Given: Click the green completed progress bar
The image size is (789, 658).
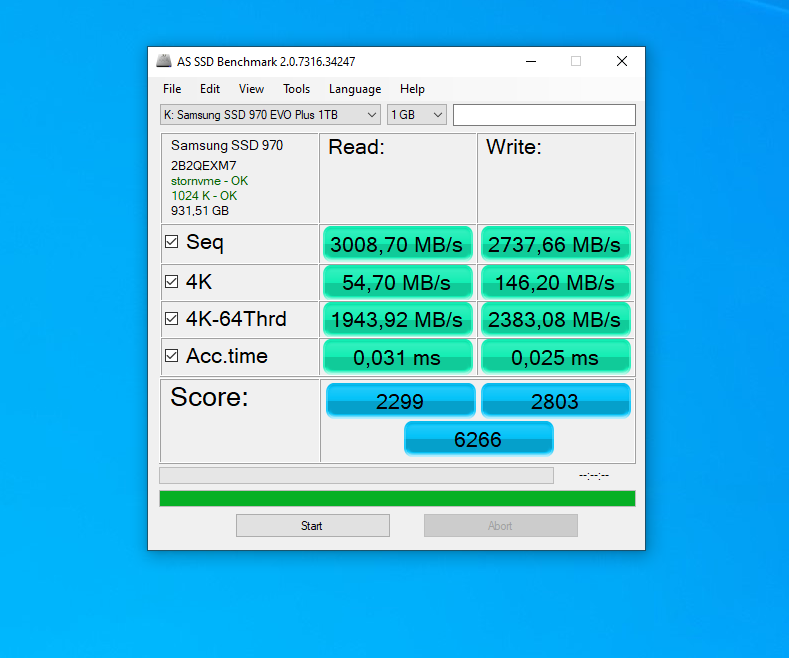Looking at the screenshot, I should [x=398, y=499].
